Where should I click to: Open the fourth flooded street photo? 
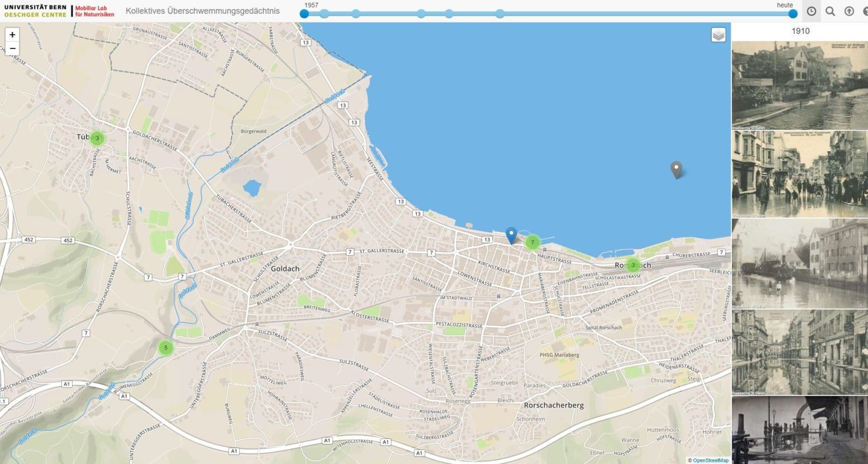pos(799,352)
